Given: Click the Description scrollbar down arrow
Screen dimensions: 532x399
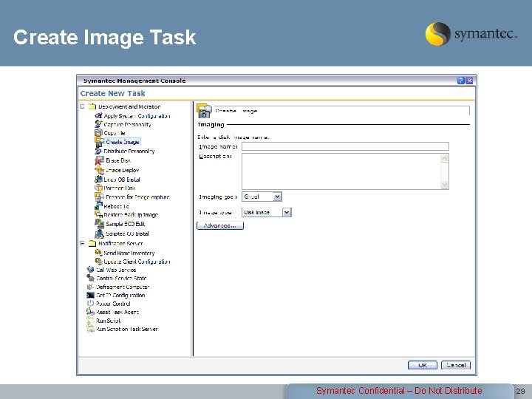Looking at the screenshot, I should 445,185.
